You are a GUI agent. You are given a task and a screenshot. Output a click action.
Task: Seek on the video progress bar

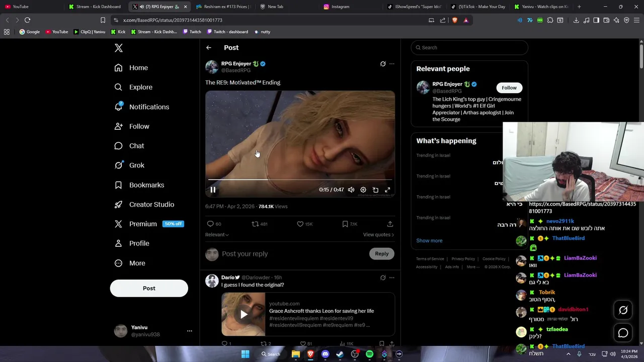[300, 179]
